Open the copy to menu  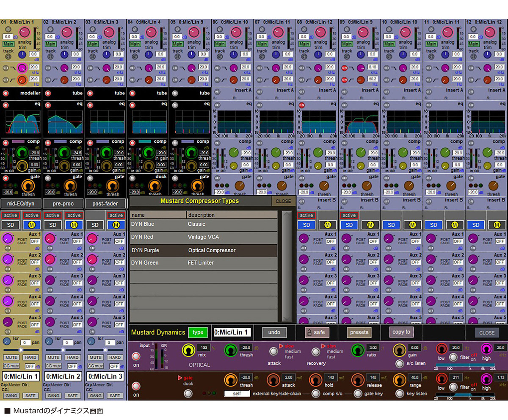point(401,332)
